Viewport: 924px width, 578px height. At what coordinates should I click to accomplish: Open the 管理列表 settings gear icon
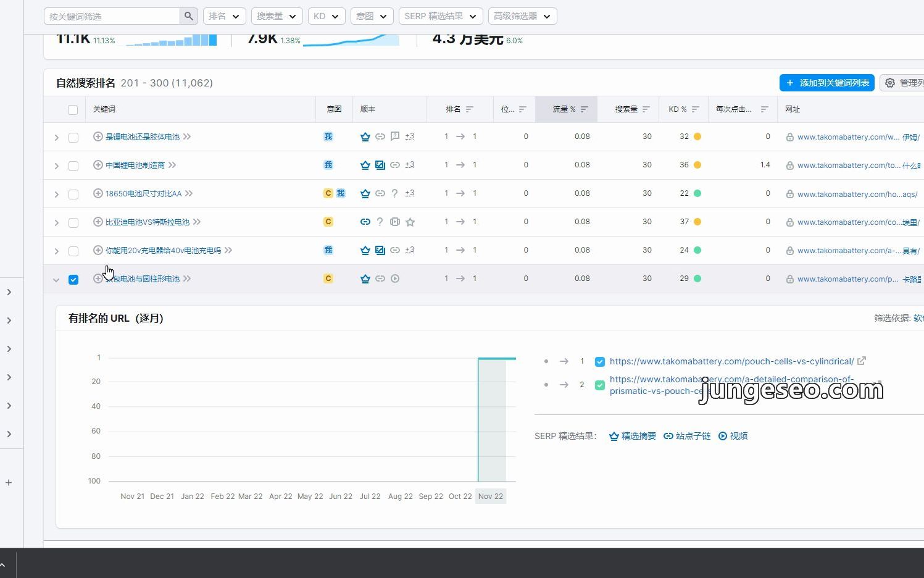pyautogui.click(x=889, y=82)
